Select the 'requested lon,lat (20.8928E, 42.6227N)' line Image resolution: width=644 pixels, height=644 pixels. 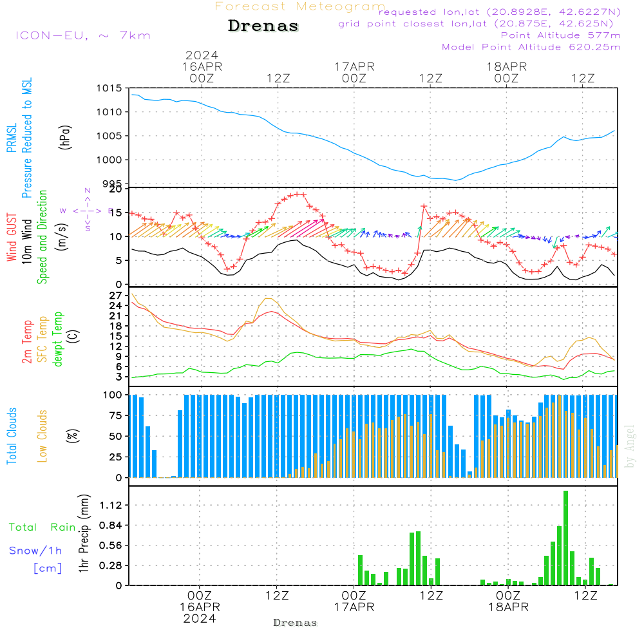(x=500, y=12)
